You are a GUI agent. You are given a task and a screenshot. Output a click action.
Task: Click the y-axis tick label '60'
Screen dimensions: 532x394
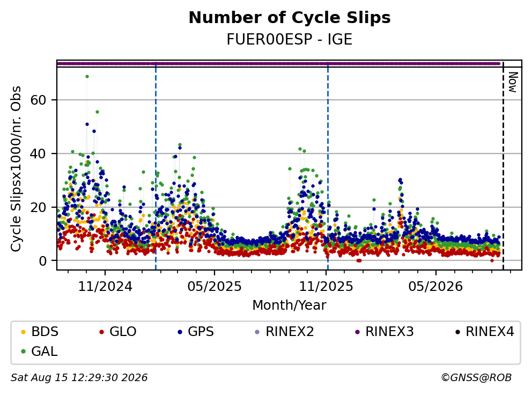tap(38, 100)
